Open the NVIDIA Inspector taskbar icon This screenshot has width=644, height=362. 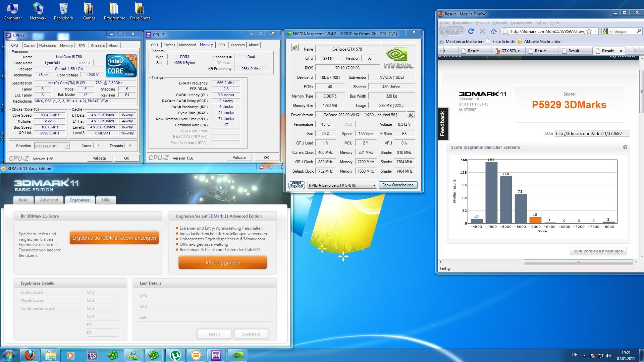[x=237, y=355]
